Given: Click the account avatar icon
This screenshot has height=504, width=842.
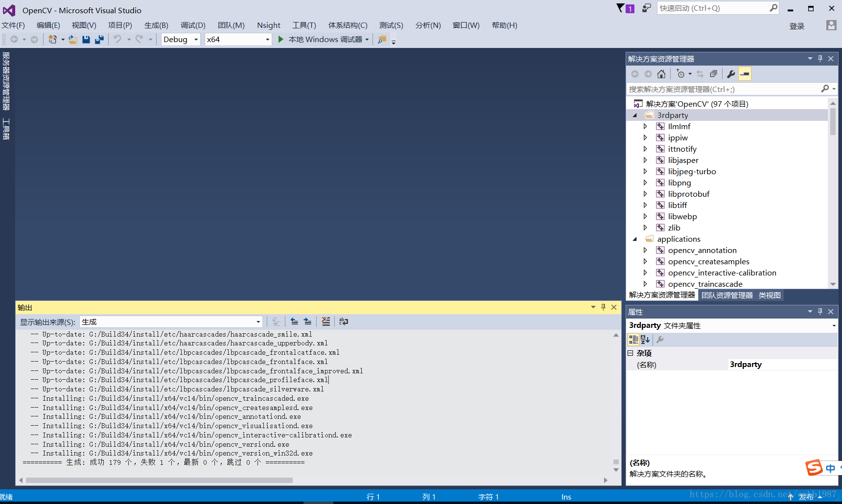Looking at the screenshot, I should 831,25.
